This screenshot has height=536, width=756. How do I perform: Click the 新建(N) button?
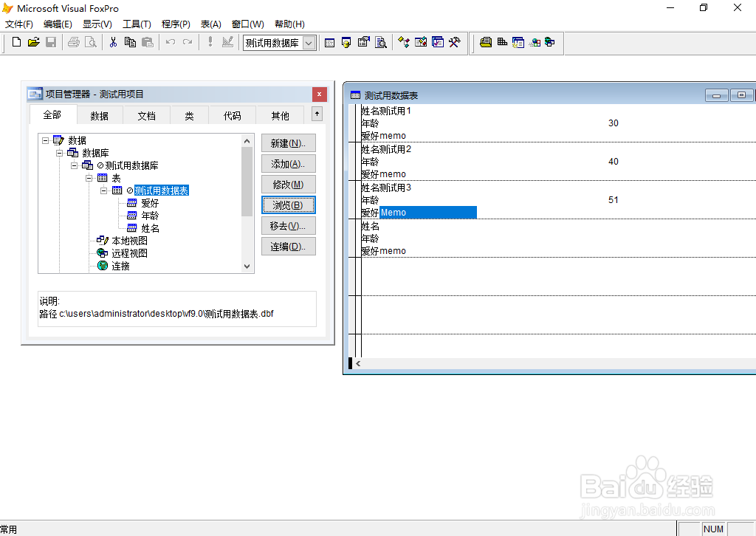click(289, 143)
